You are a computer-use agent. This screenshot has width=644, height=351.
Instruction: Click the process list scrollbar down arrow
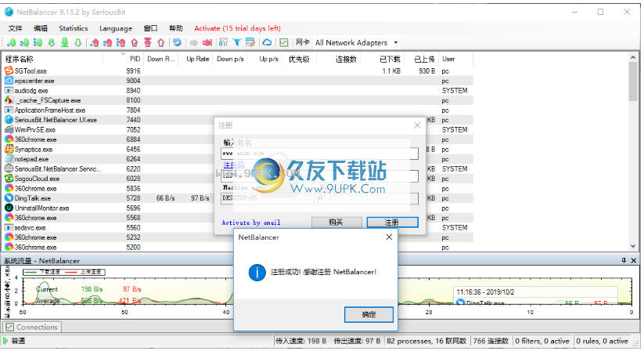[x=633, y=246]
